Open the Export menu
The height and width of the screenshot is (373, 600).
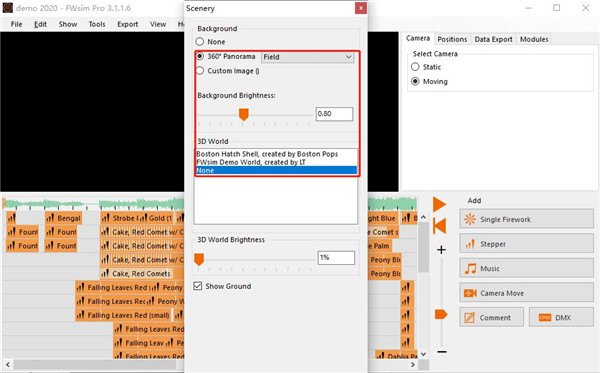point(127,24)
